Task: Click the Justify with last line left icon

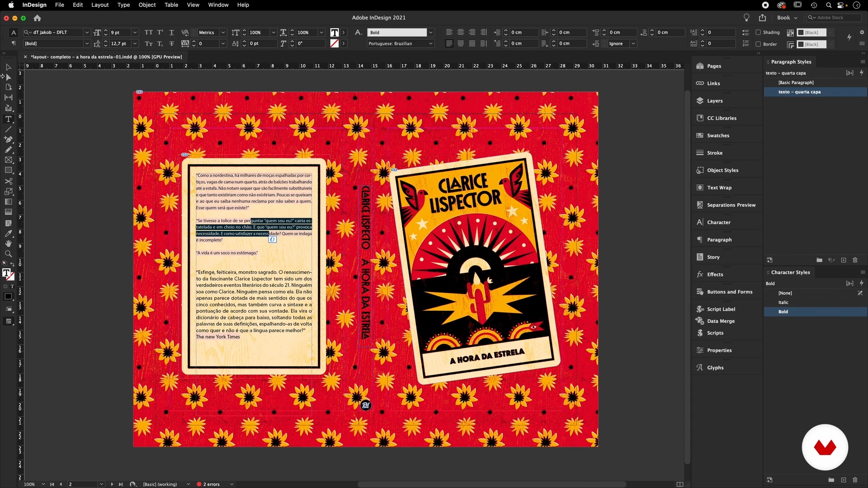Action: pos(449,44)
